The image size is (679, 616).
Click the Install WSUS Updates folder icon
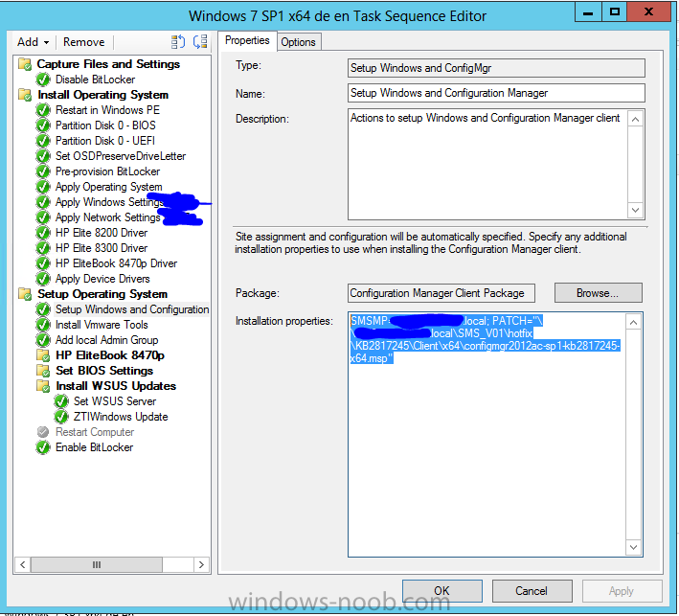(43, 386)
